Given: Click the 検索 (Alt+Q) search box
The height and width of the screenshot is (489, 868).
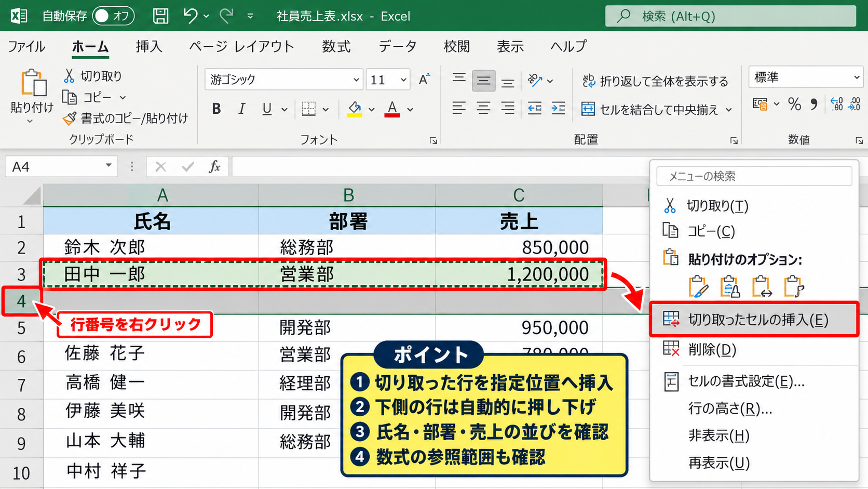Looking at the screenshot, I should click(x=730, y=16).
